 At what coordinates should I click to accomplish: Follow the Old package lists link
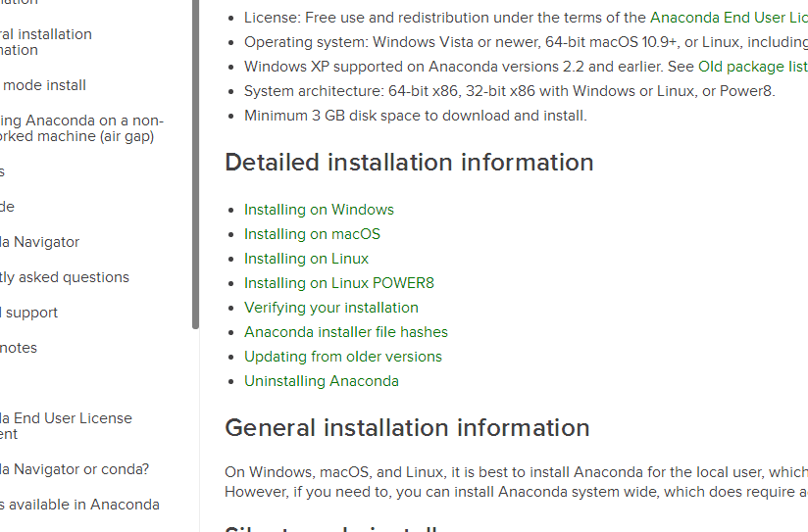[x=752, y=67]
